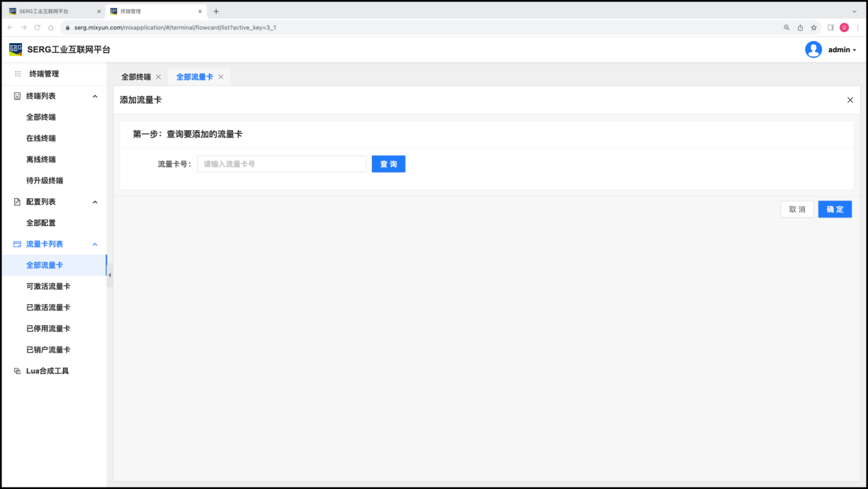Screen dimensions: 868x489
Task: Open the admin account dropdown
Action: (842, 50)
